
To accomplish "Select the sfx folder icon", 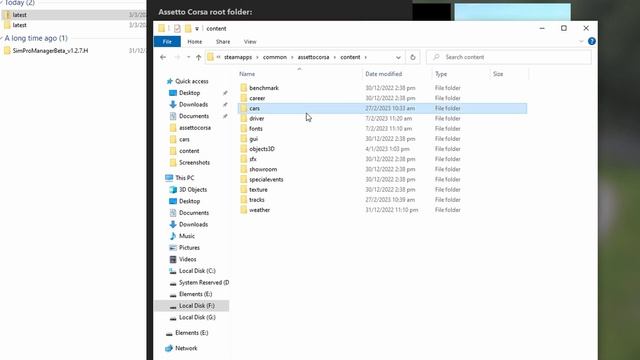I will coord(244,159).
